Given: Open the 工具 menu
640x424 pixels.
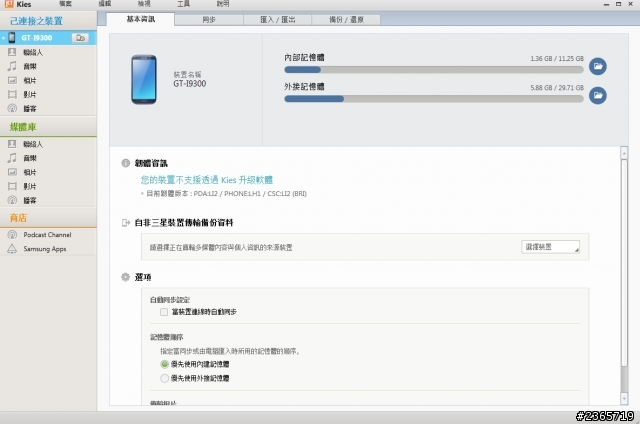Looking at the screenshot, I should (183, 4).
